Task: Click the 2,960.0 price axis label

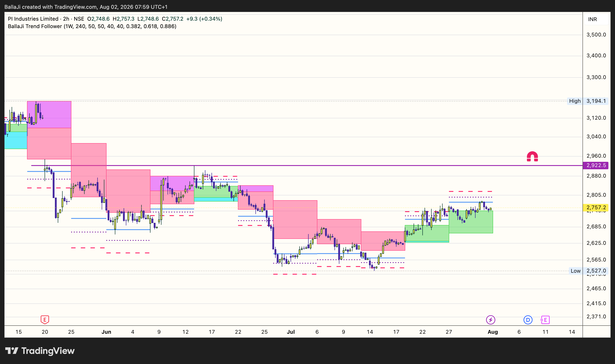Action: pyautogui.click(x=596, y=156)
